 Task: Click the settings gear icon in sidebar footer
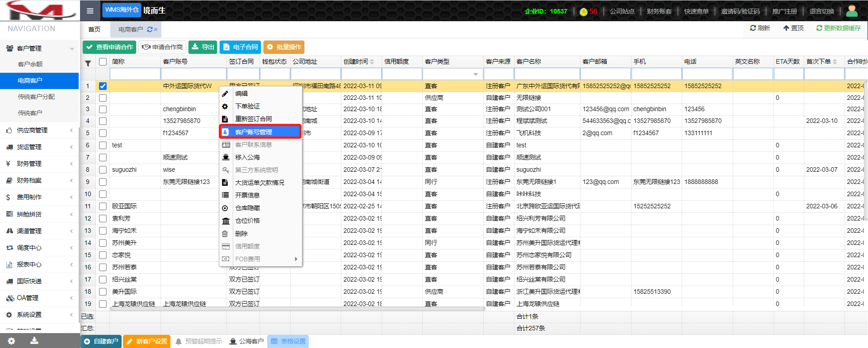tap(11, 341)
